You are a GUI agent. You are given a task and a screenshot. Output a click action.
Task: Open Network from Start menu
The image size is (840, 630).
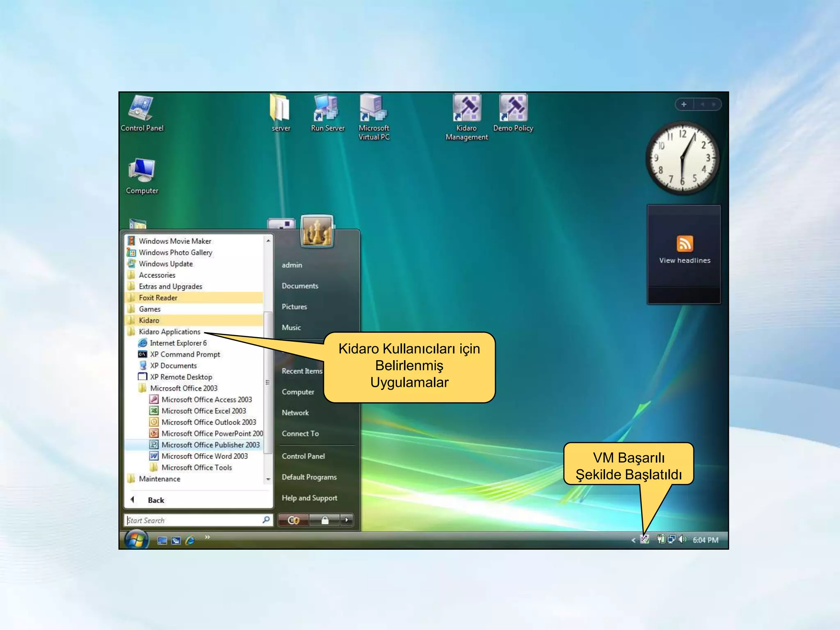click(295, 413)
